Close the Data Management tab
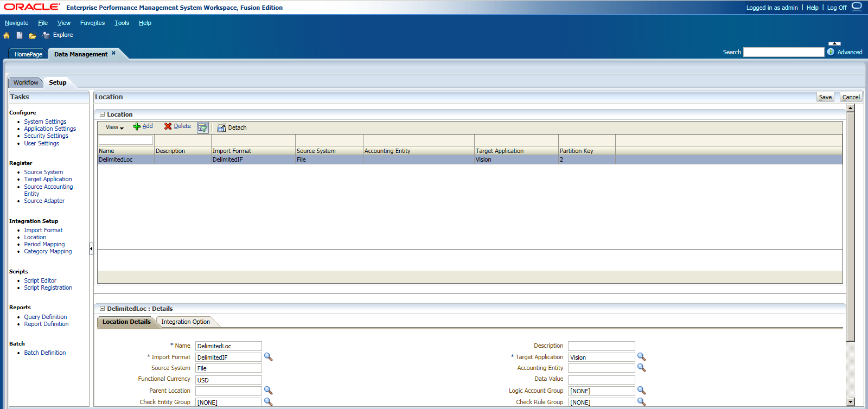 113,53
